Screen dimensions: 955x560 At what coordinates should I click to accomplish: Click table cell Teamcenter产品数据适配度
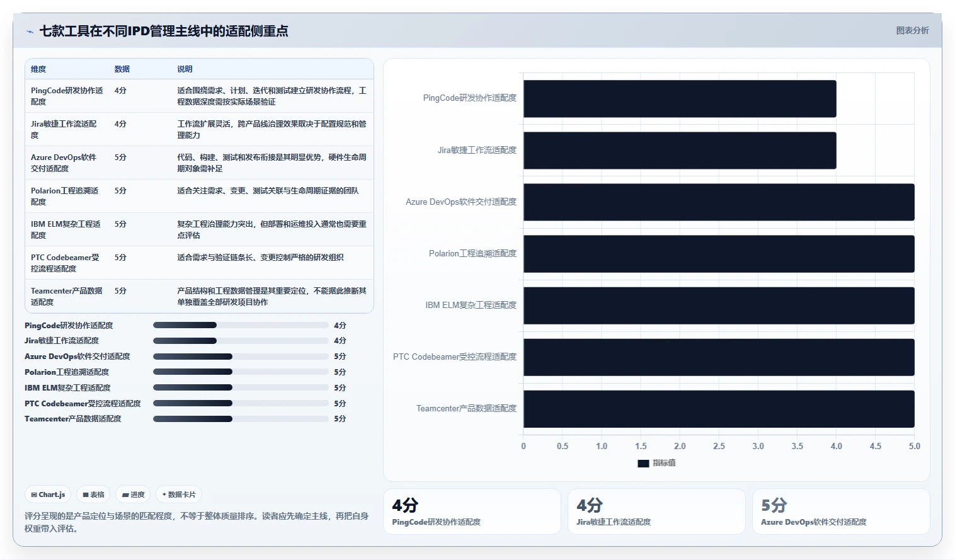(66, 296)
